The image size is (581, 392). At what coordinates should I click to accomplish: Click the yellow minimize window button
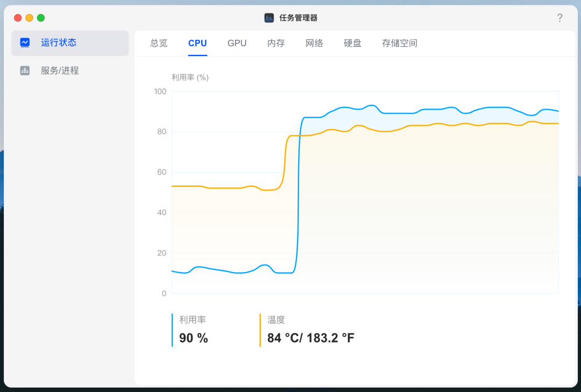click(29, 18)
